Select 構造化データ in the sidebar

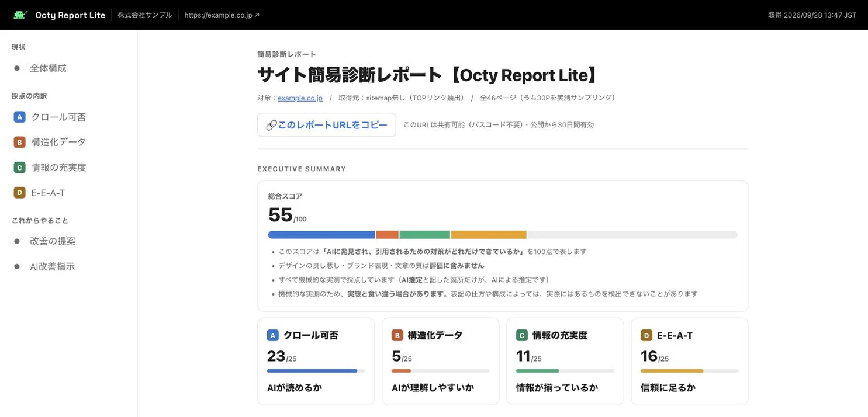[58, 142]
